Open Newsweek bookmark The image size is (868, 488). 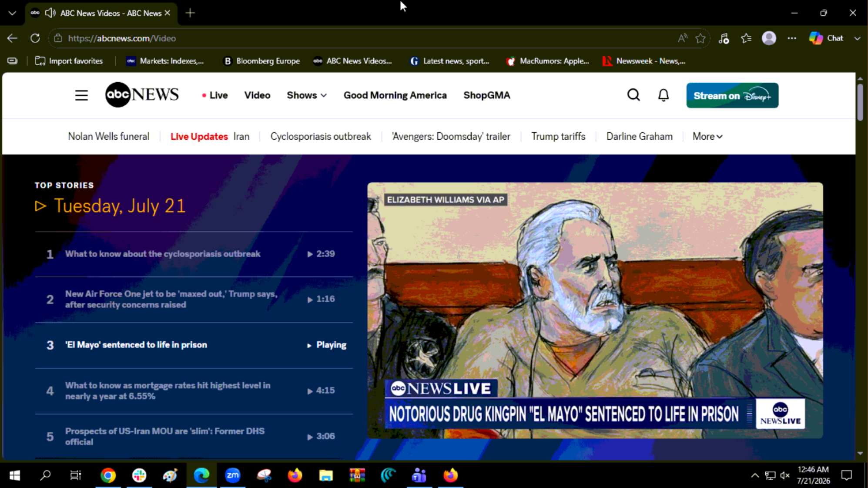644,61
